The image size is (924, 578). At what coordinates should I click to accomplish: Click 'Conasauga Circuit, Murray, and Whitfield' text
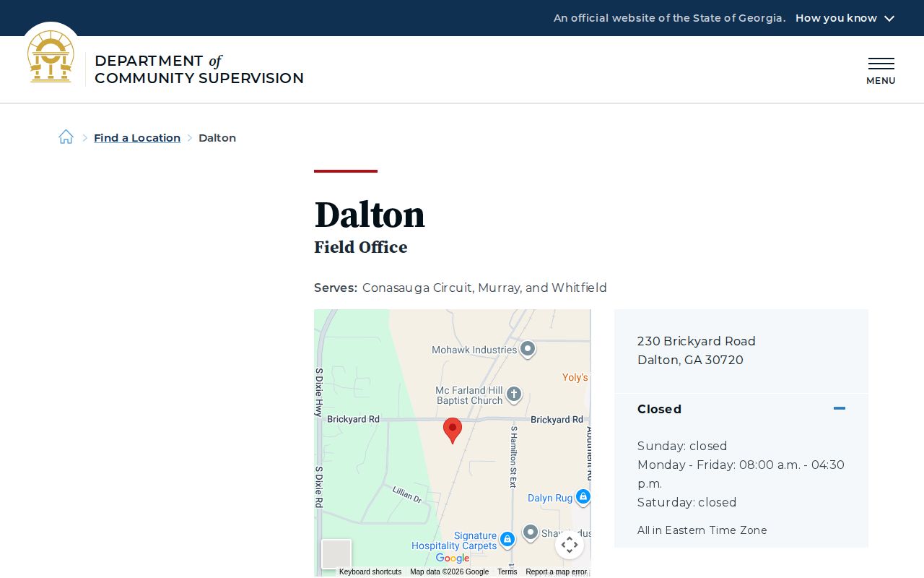(x=484, y=288)
